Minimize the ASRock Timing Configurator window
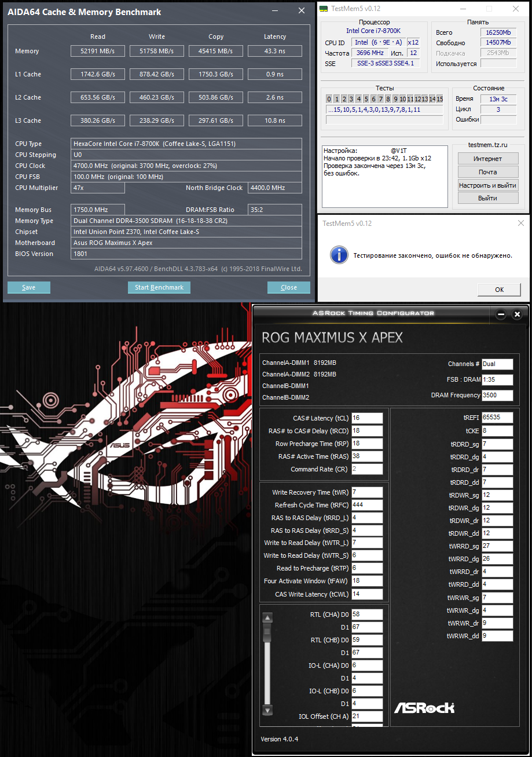 pyautogui.click(x=501, y=314)
